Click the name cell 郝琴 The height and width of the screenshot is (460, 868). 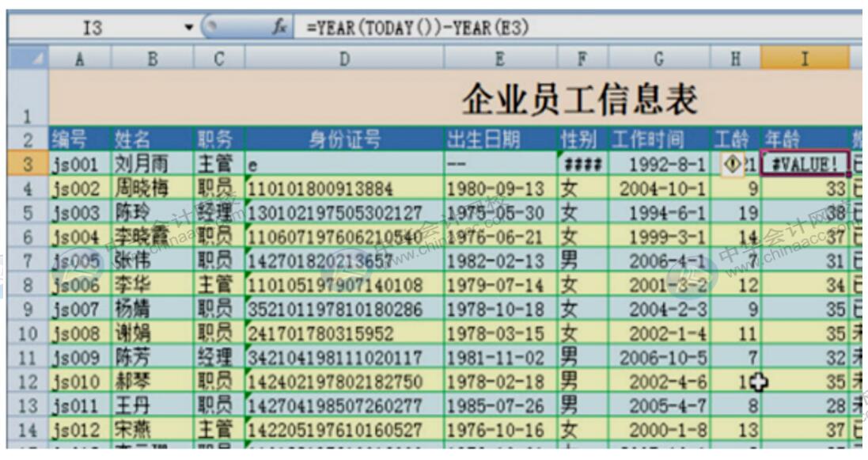pyautogui.click(x=152, y=382)
